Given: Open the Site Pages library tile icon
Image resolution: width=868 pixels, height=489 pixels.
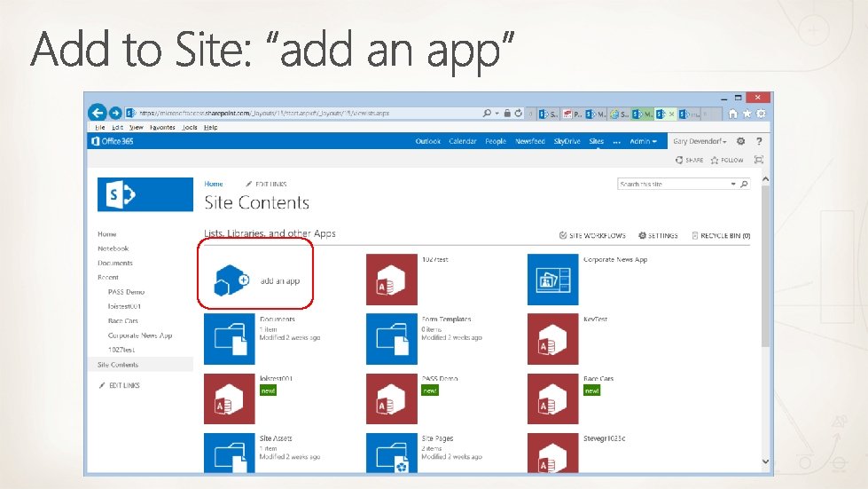Looking at the screenshot, I should (391, 453).
